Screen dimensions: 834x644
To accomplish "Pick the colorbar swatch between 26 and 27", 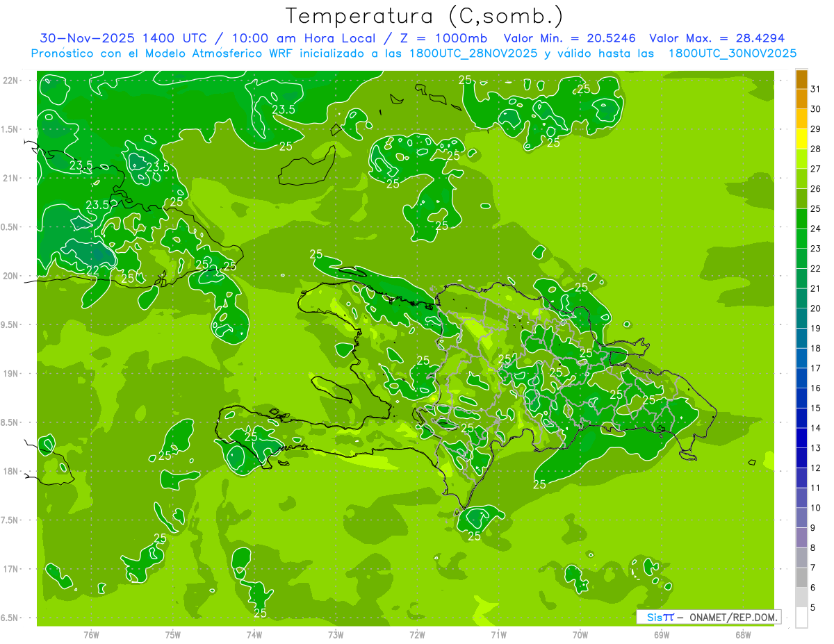I will (801, 179).
